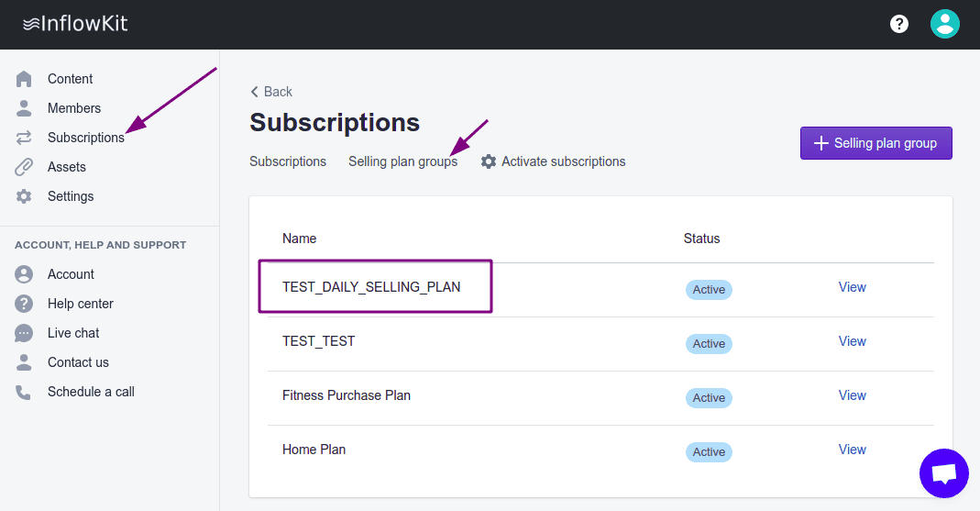Open the live chat bubble widget

[943, 473]
